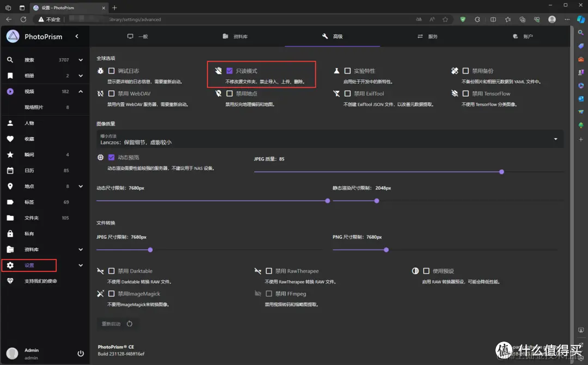Uncheck the dynamic previews checkbox
This screenshot has width=588, height=365.
pos(112,157)
